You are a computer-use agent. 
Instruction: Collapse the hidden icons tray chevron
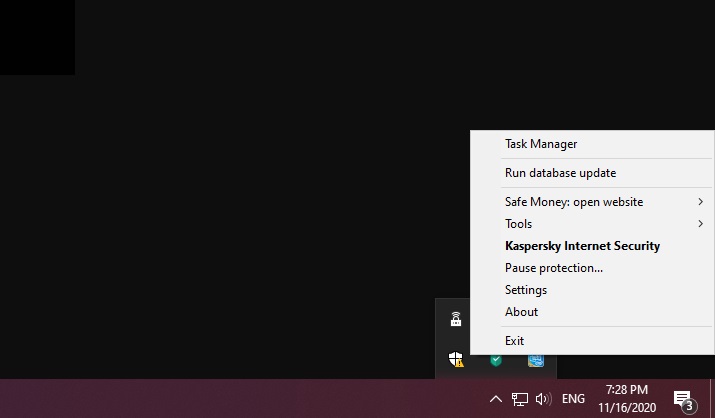point(496,399)
